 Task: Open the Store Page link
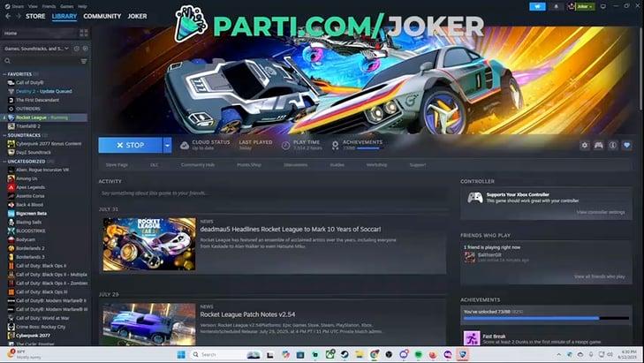[x=117, y=164]
